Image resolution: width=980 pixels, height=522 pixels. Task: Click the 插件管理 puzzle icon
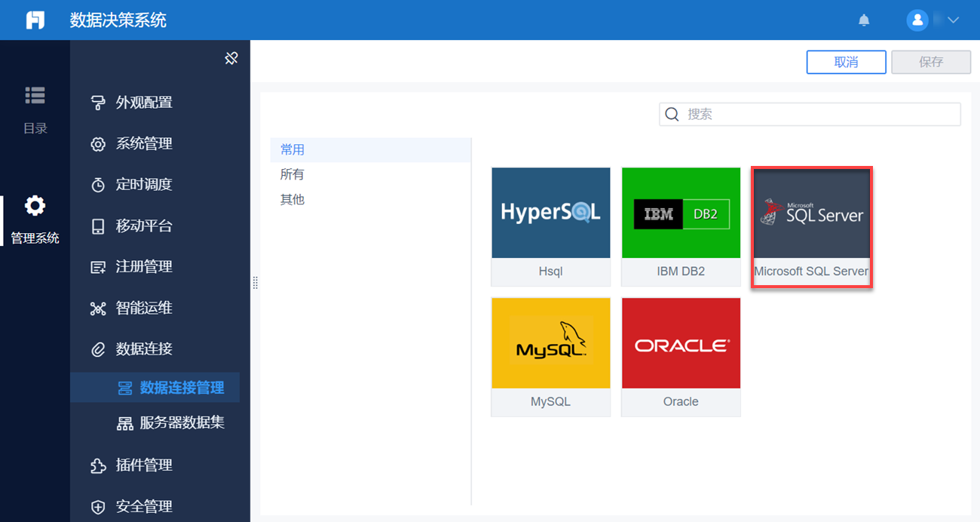[x=98, y=465]
